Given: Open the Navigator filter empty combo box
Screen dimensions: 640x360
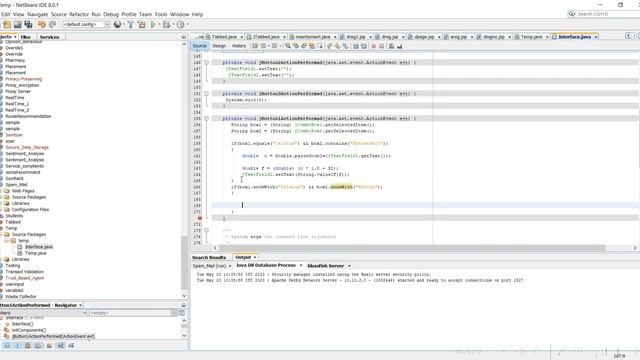Looking at the screenshot, I should [133, 313].
